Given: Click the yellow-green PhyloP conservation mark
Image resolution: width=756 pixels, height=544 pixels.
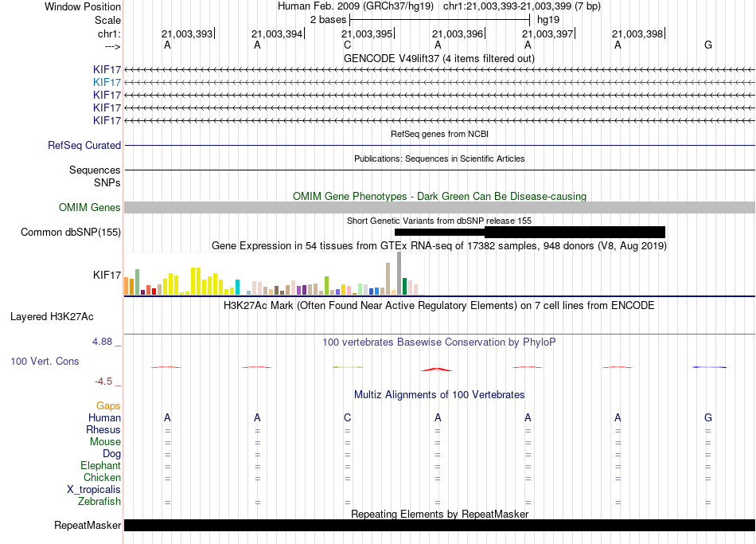Looking at the screenshot, I should click(x=348, y=367).
